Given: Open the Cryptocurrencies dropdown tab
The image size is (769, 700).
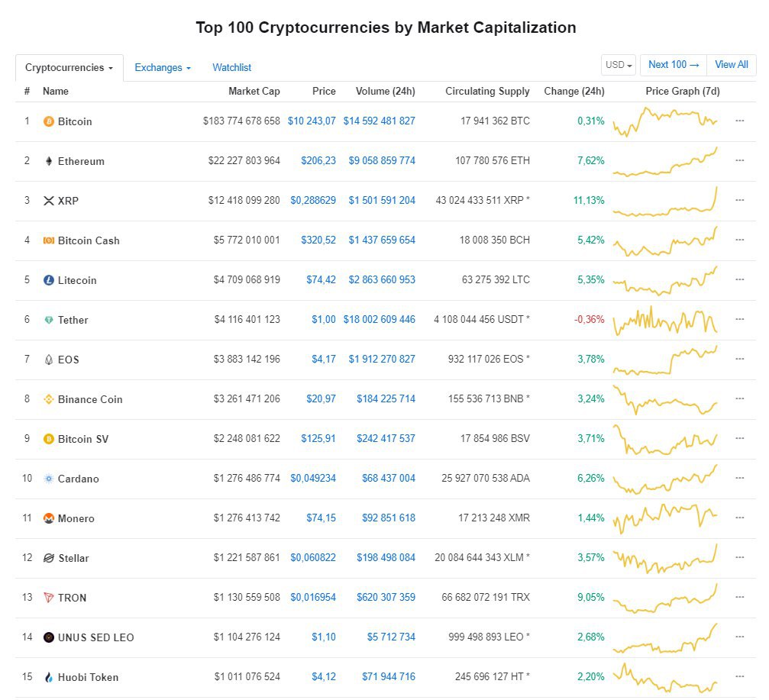Looking at the screenshot, I should click(x=69, y=67).
